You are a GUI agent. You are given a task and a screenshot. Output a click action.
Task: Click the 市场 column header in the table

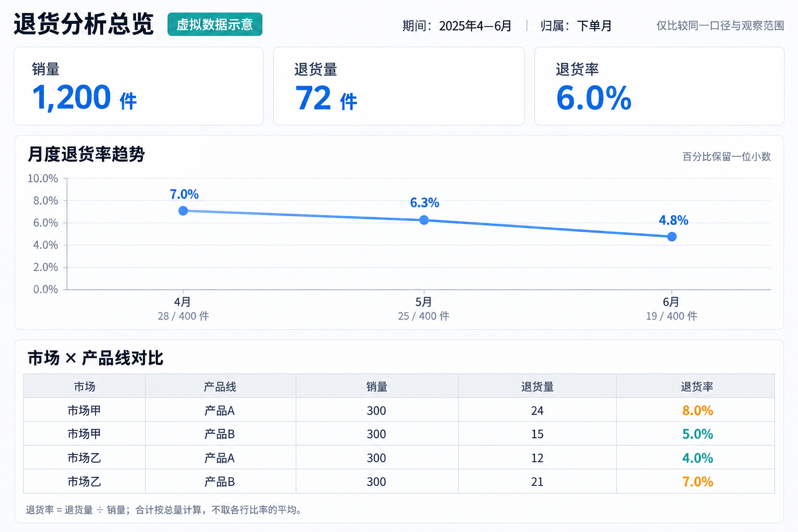pyautogui.click(x=84, y=387)
